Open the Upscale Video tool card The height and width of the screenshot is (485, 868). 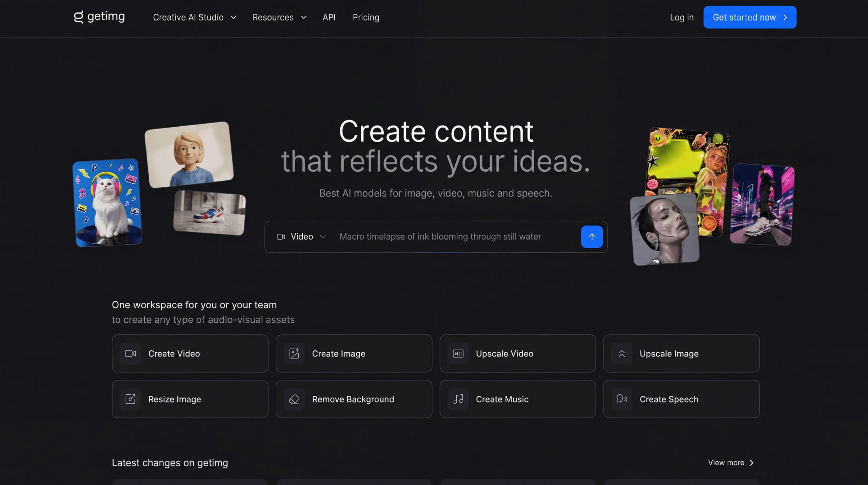[x=517, y=353]
